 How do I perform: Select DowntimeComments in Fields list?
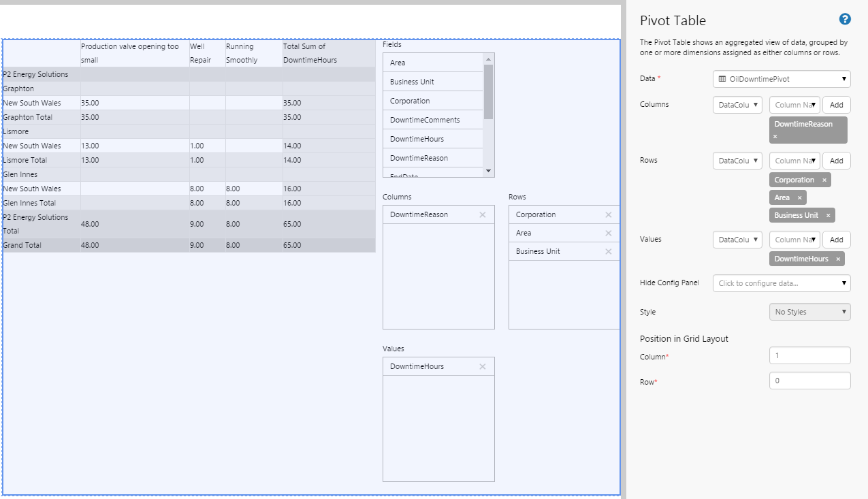click(x=425, y=120)
